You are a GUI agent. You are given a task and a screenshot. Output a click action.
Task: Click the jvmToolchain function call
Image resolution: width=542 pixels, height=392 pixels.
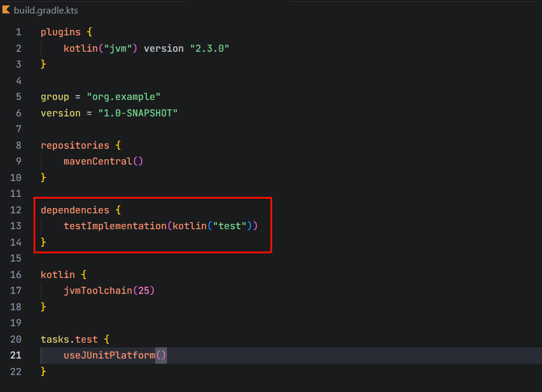(x=98, y=291)
